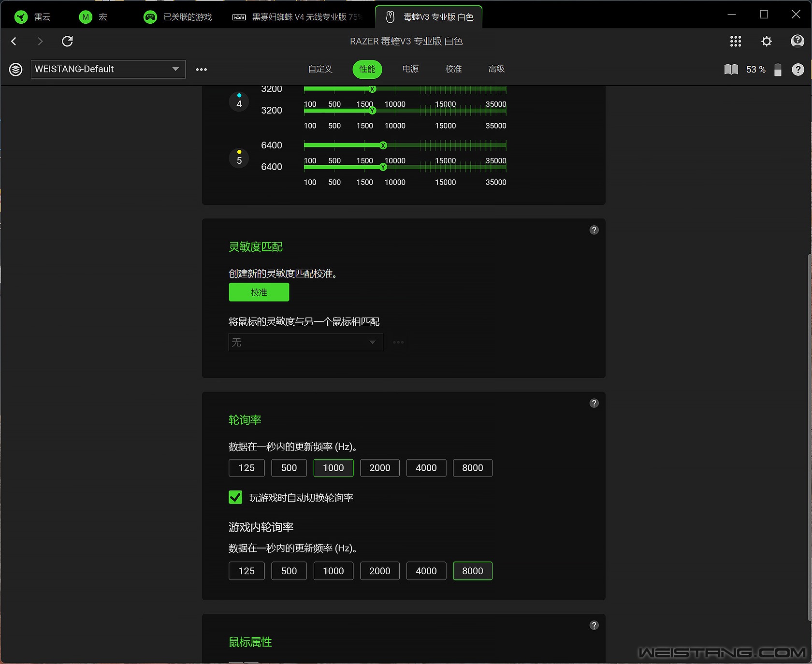
Task: Click the battery status icon
Action: tap(778, 70)
